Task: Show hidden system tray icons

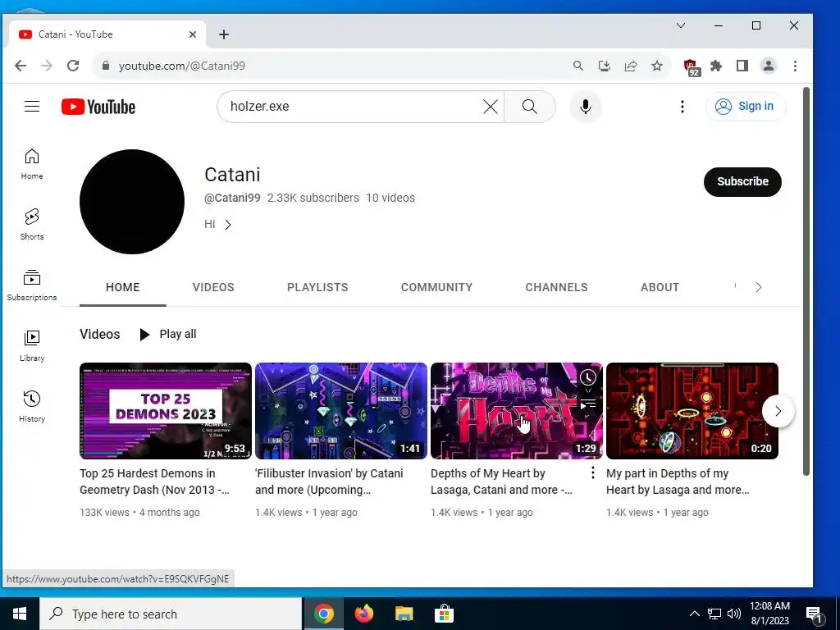Action: point(694,614)
